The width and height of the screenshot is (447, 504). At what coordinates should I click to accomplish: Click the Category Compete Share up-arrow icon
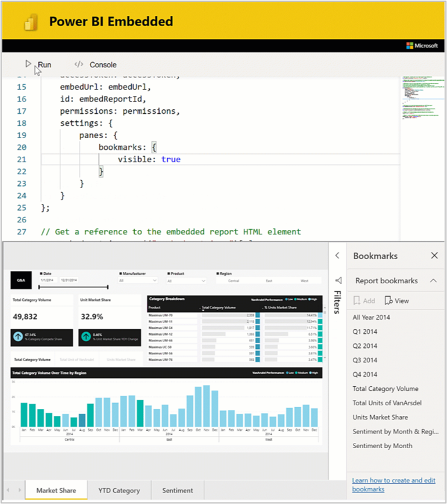click(18, 337)
